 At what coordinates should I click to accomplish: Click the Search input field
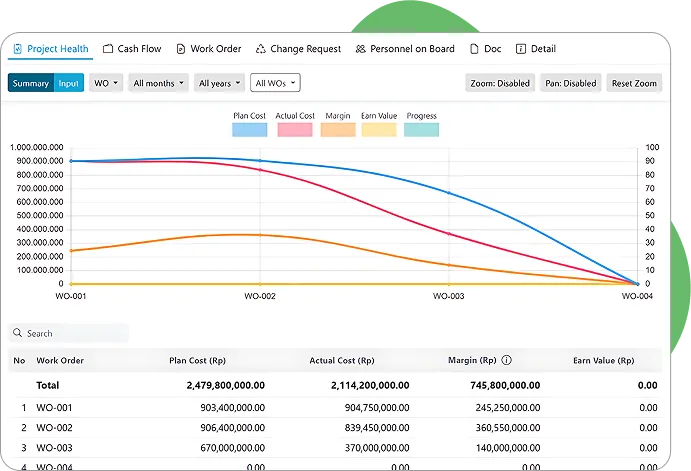coord(75,333)
